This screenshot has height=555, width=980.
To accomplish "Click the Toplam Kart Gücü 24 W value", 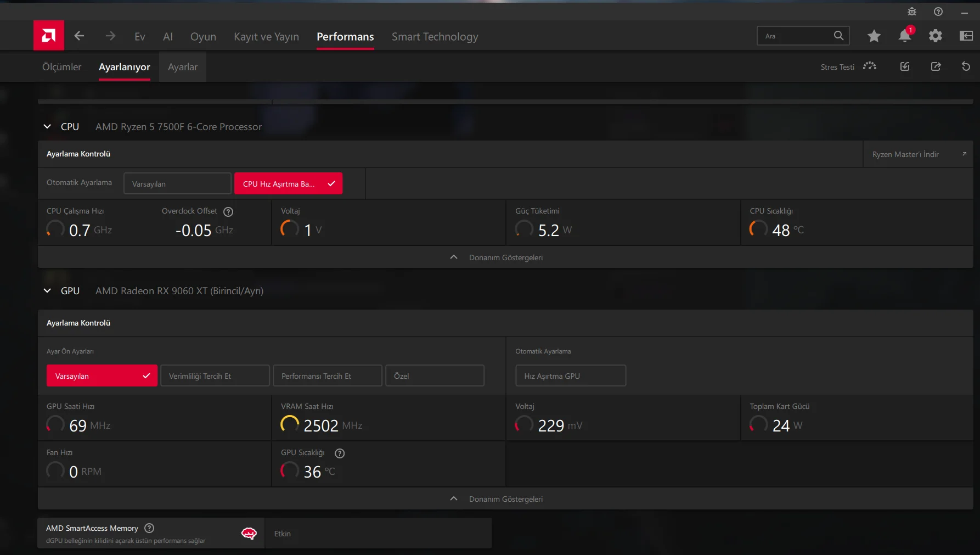I will pos(787,425).
